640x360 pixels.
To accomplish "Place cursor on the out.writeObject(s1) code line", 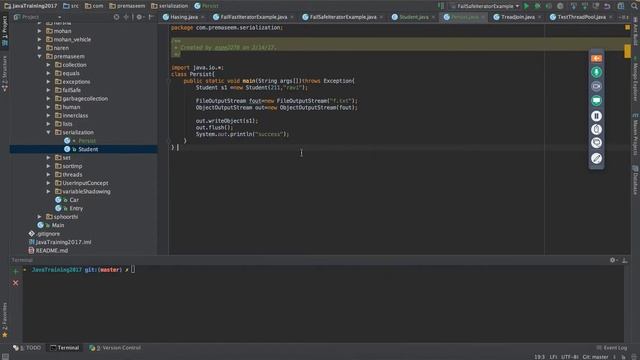I will coord(227,121).
